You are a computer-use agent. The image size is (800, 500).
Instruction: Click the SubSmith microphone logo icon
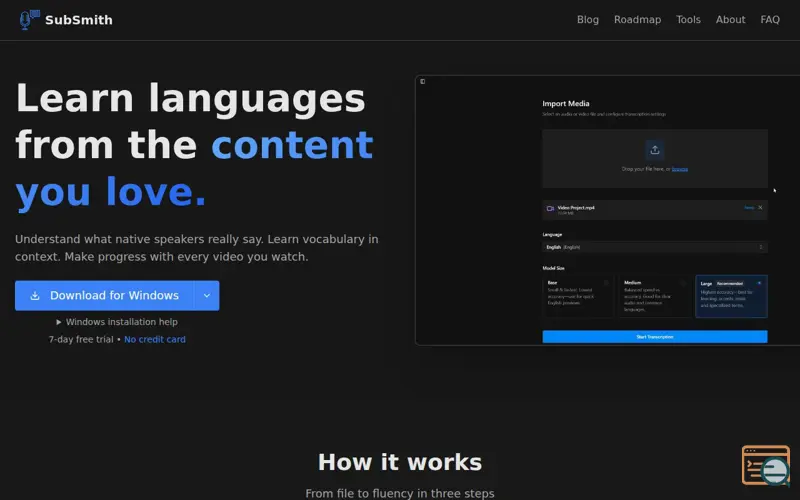(x=30, y=20)
